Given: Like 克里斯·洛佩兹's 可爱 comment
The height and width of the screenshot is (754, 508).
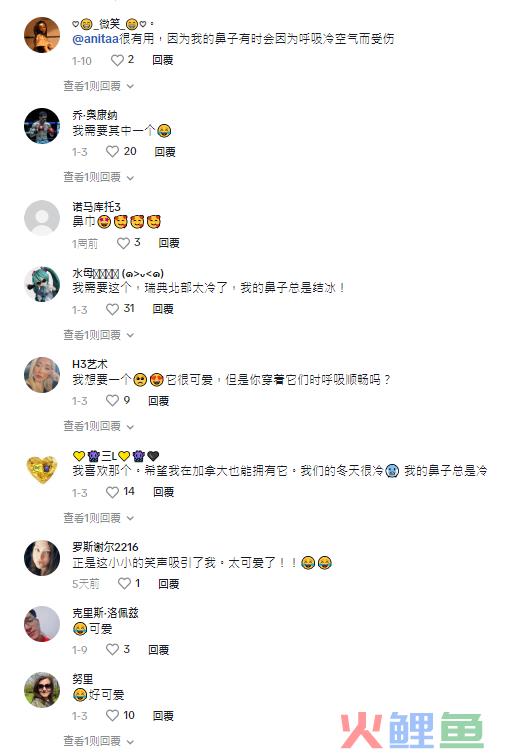Looking at the screenshot, I should pyautogui.click(x=112, y=649).
